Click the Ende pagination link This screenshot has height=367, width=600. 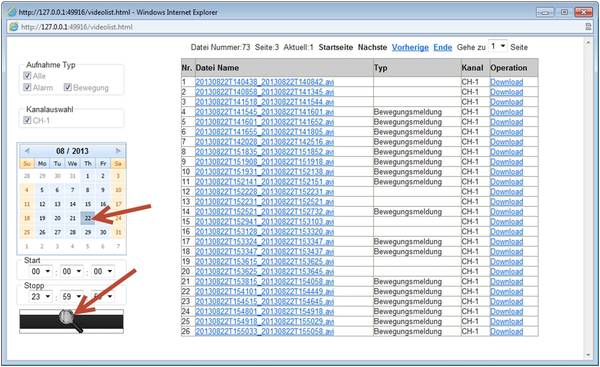[x=443, y=47]
